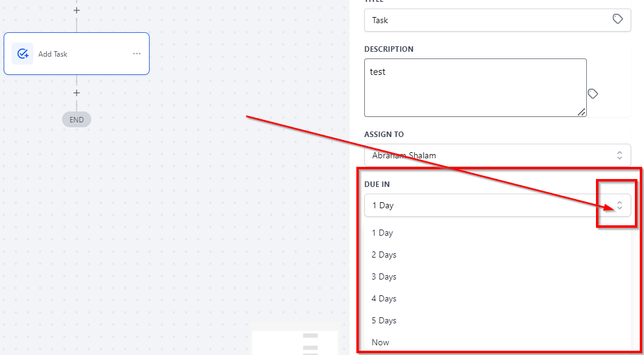The width and height of the screenshot is (644, 355).
Task: Click the Add Task checkmark icon
Action: (23, 54)
